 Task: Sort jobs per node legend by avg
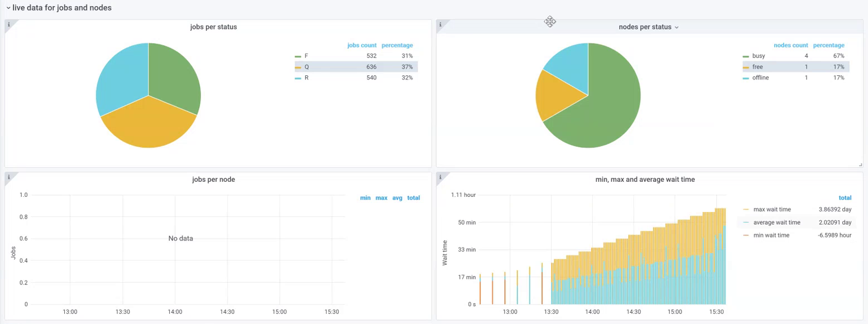[397, 197]
